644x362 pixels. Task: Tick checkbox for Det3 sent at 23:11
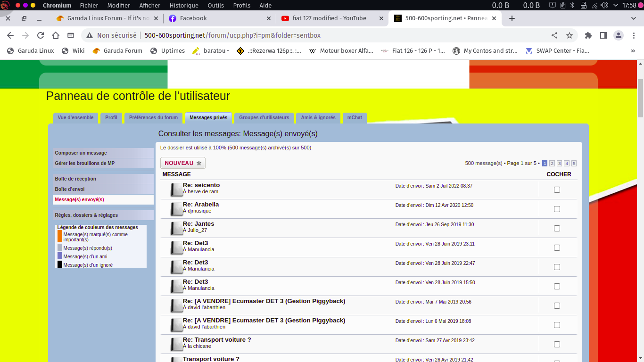tap(557, 247)
